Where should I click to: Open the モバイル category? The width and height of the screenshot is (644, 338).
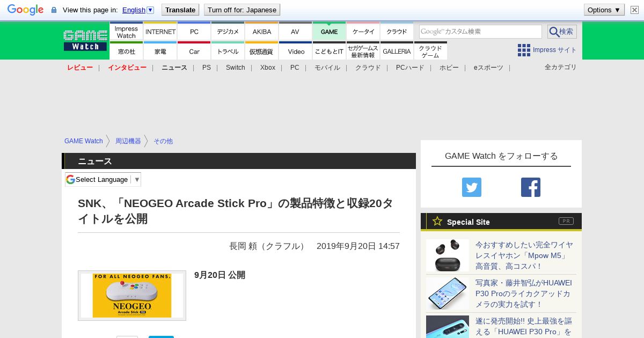click(x=327, y=68)
